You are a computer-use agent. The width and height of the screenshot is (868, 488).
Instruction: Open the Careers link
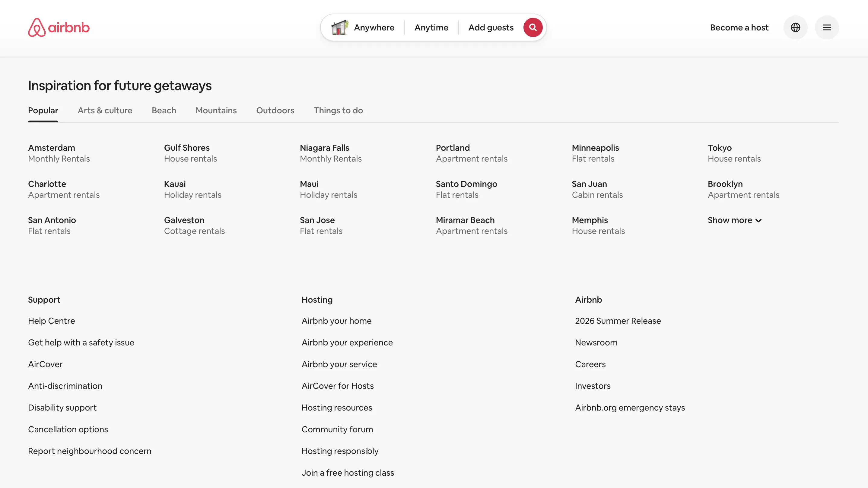click(590, 364)
